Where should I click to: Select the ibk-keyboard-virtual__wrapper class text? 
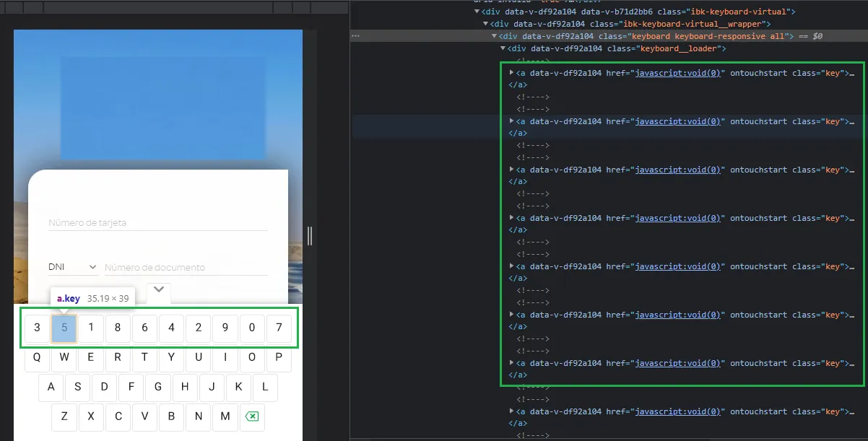(x=690, y=24)
